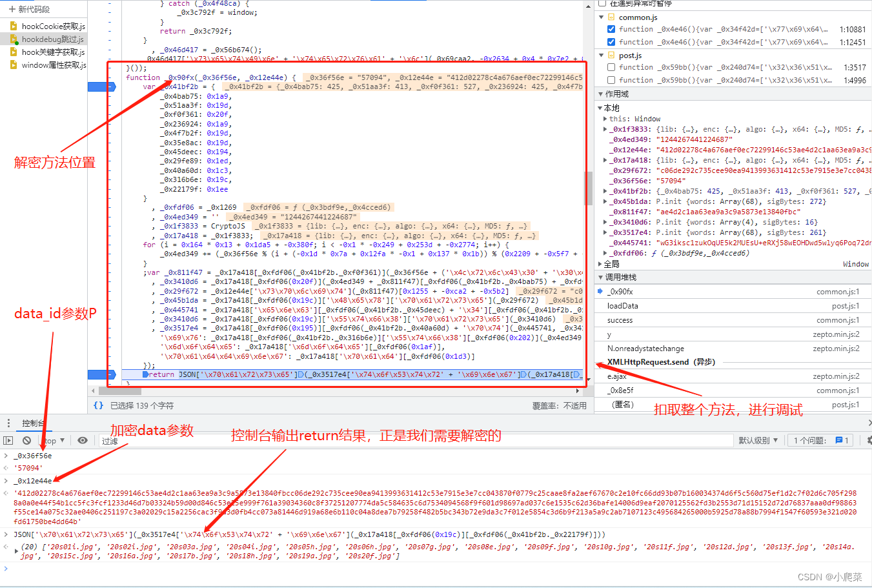Expand the (20) array output in console
872x588 pixels.
pyautogui.click(x=16, y=551)
